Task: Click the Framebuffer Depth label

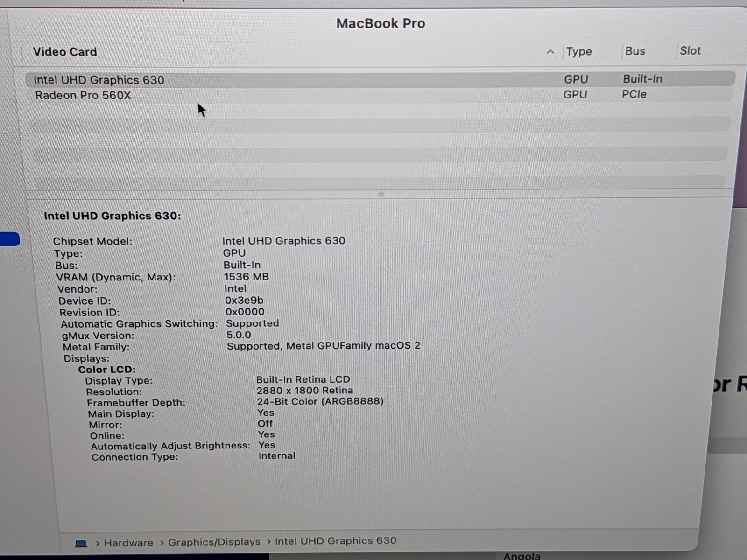Action: click(x=136, y=403)
